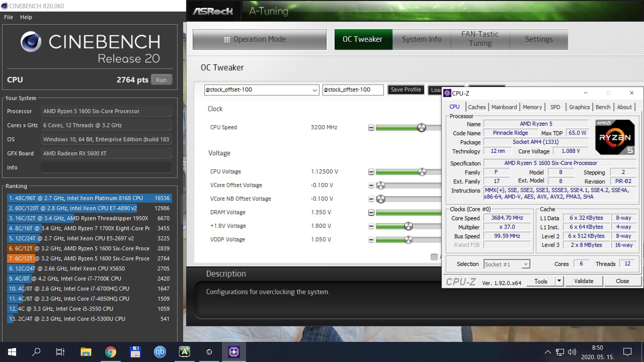Select the Intel Core i7-7700K ranking row
The width and height of the screenshot is (644, 362).
[x=89, y=278]
